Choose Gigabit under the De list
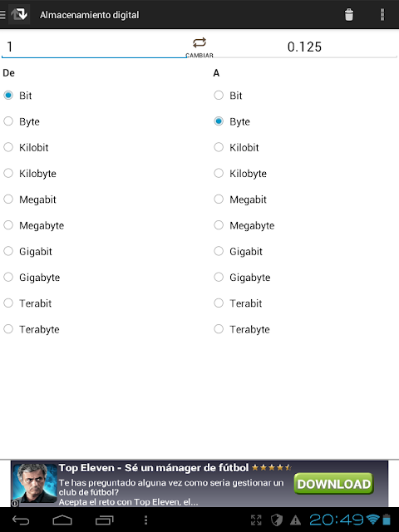 27,251
